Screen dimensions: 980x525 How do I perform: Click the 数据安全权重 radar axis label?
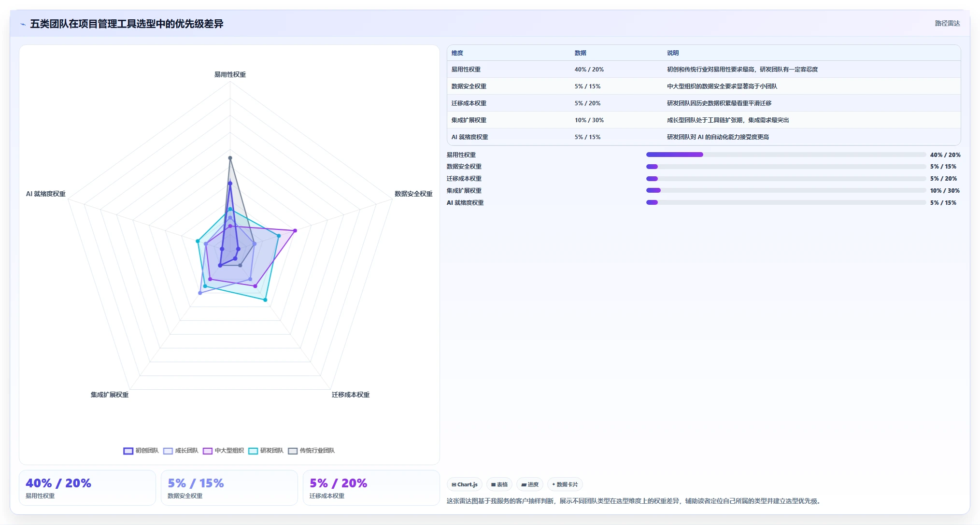click(413, 194)
